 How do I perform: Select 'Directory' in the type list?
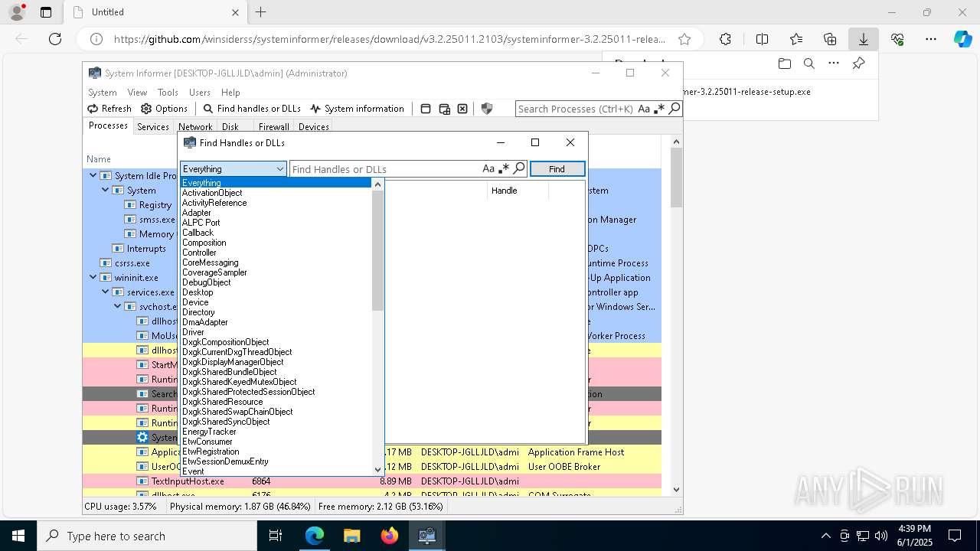pos(276,312)
